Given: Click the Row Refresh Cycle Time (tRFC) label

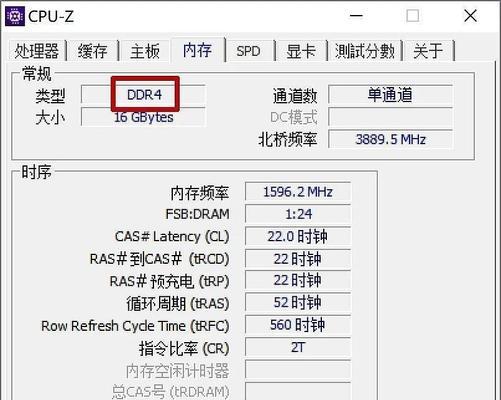Looking at the screenshot, I should [x=135, y=326].
